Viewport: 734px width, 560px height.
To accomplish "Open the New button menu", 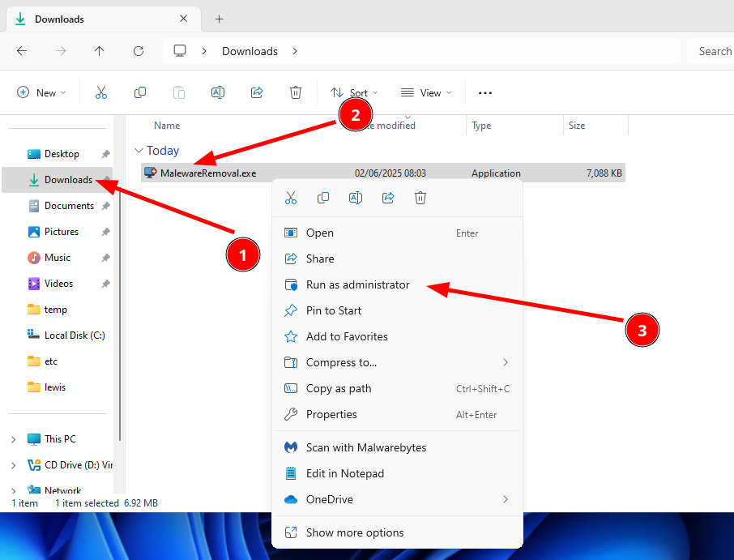I will pos(41,93).
